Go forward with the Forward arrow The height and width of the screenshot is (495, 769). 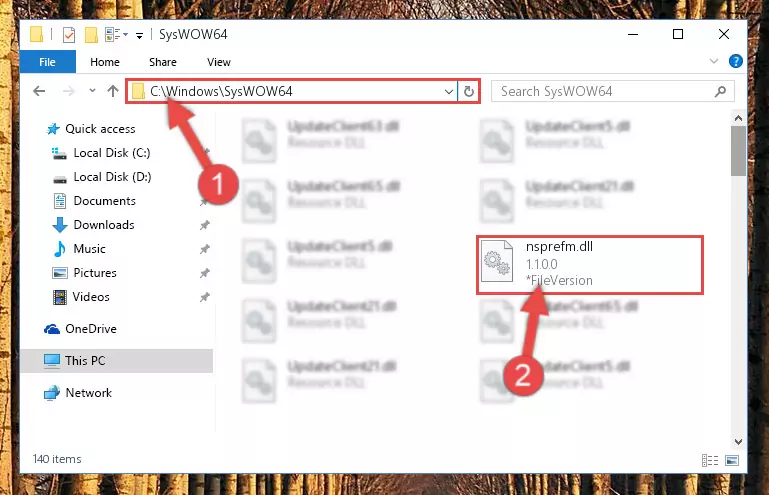pos(69,91)
